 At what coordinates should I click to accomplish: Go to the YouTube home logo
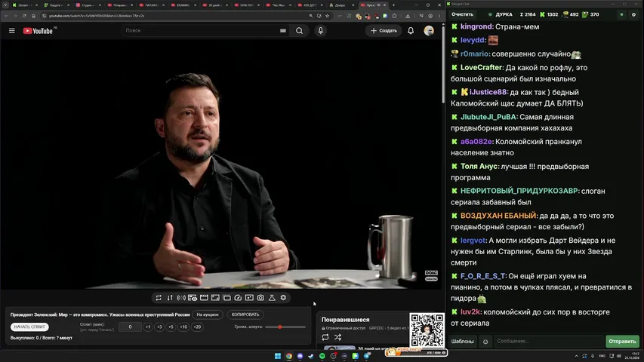(x=38, y=31)
